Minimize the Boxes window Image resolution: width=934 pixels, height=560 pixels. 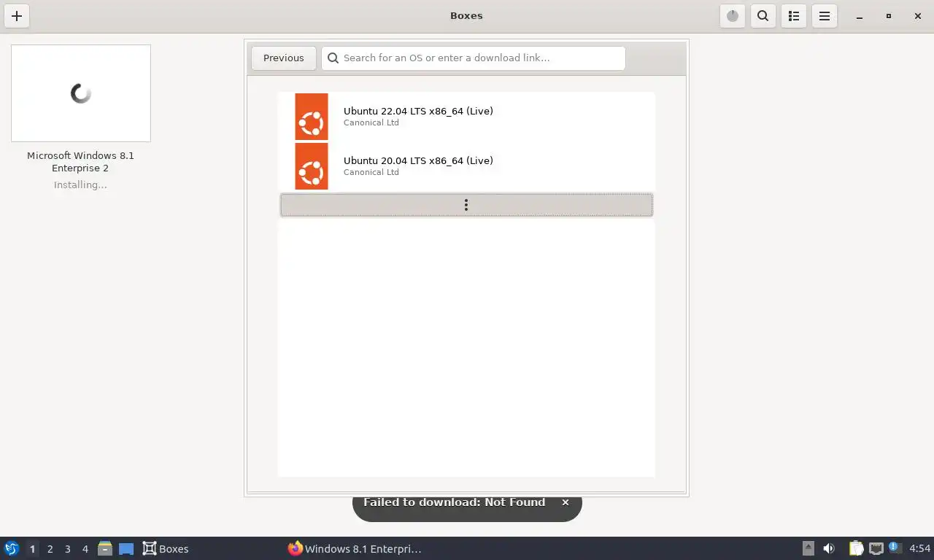[x=860, y=16]
